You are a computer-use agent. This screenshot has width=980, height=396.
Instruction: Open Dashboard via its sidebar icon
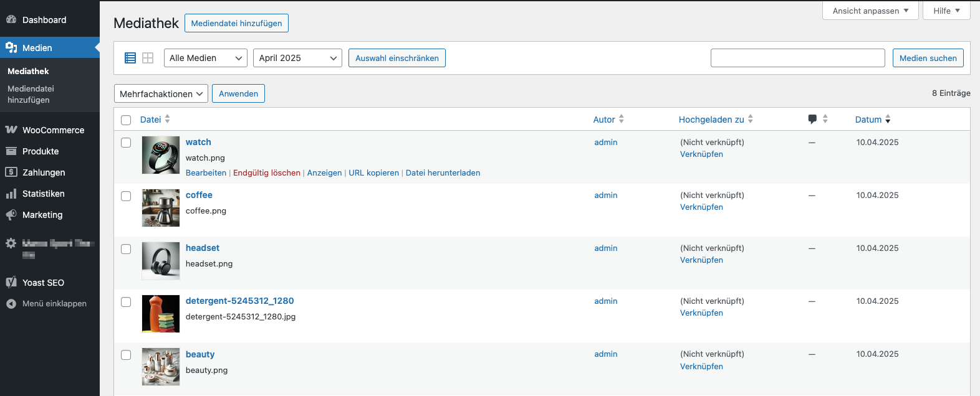[11, 20]
